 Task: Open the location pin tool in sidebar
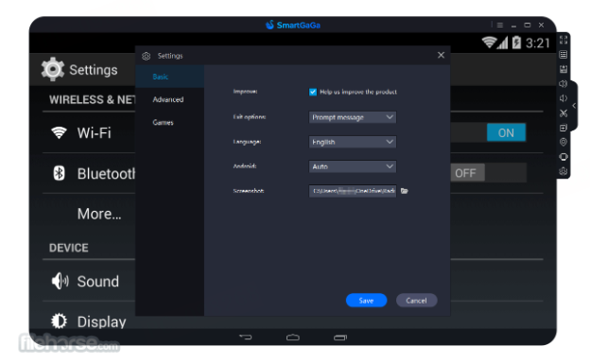(564, 142)
